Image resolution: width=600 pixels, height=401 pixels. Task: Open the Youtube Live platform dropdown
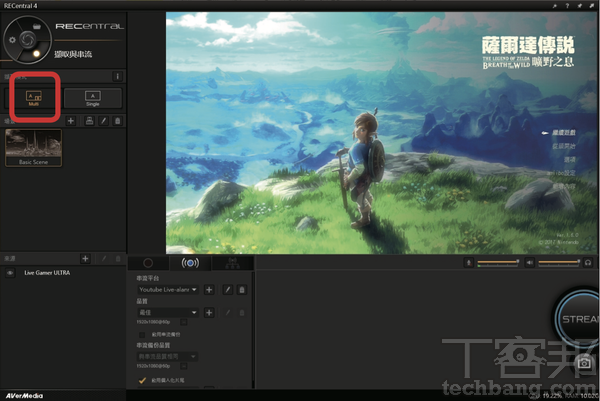coord(168,289)
